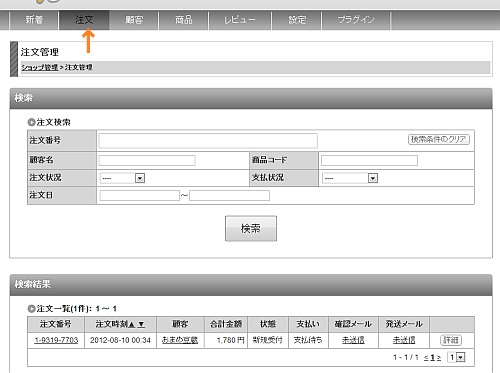Focus the 注文番号 search field

click(208, 141)
